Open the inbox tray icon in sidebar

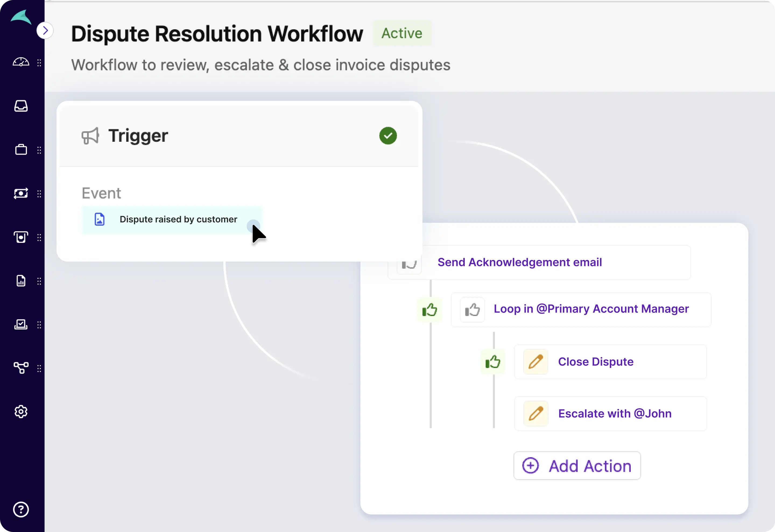(21, 106)
